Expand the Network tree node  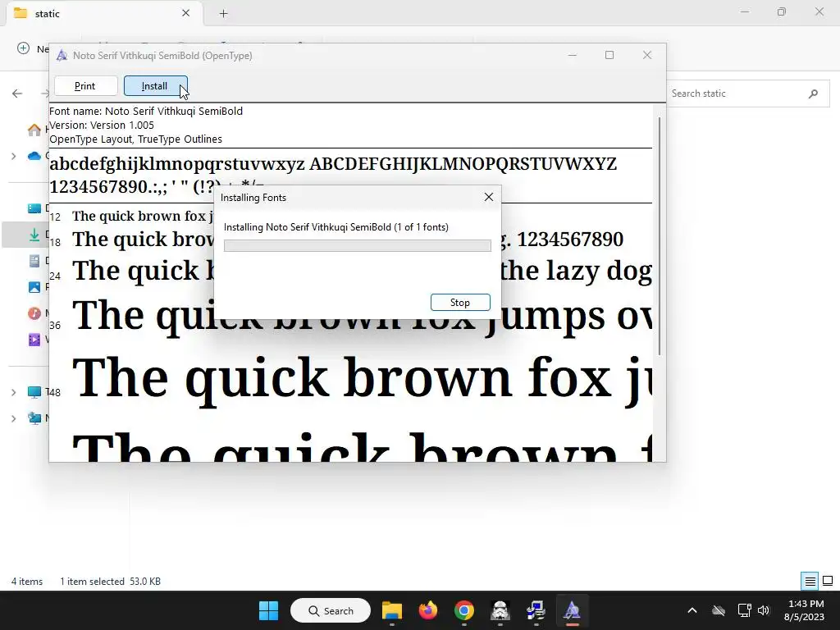pyautogui.click(x=13, y=418)
